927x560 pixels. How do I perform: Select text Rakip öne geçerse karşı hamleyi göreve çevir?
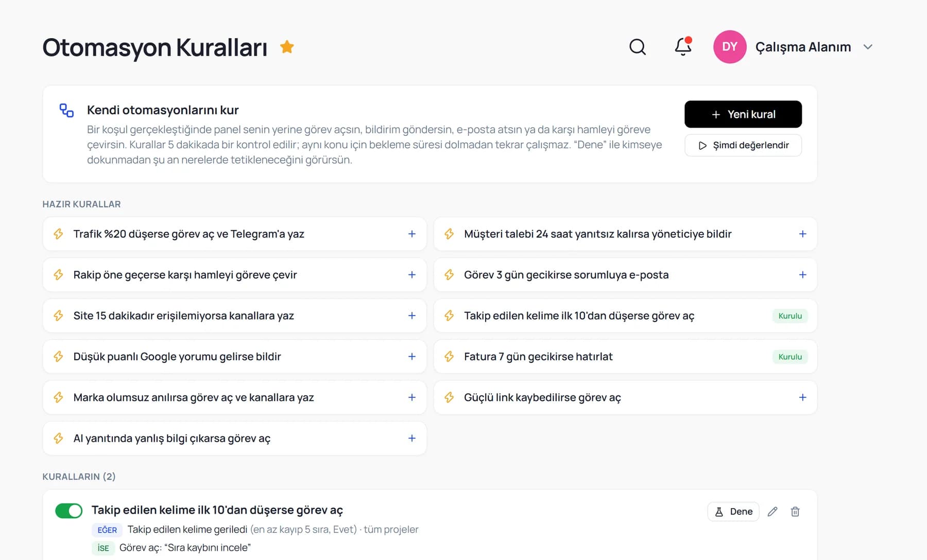click(185, 275)
